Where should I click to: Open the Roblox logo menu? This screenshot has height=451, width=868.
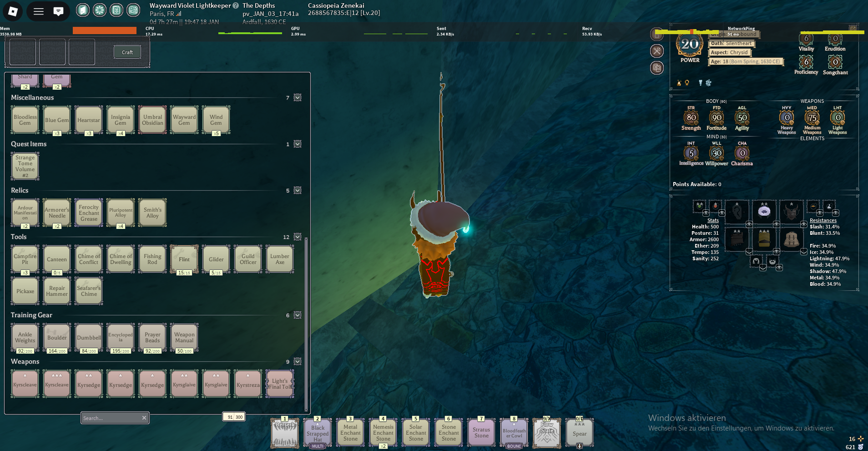(13, 11)
